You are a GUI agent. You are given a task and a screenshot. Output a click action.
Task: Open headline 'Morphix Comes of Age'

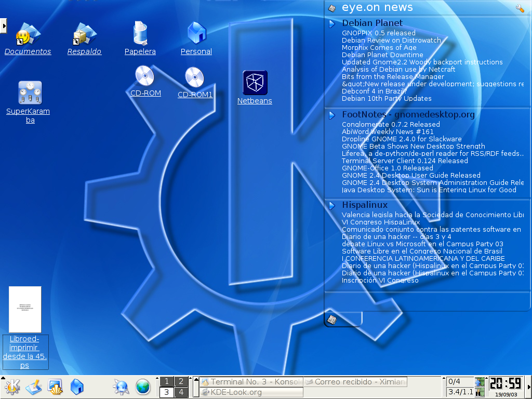pyautogui.click(x=379, y=47)
